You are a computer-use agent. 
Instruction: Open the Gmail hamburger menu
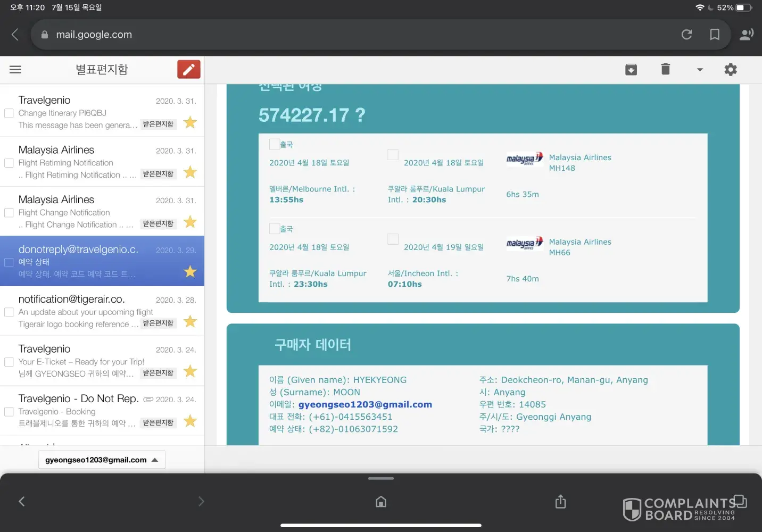[15, 70]
